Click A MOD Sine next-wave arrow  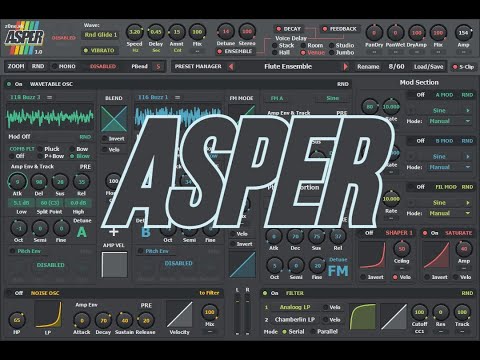pyautogui.click(x=468, y=110)
